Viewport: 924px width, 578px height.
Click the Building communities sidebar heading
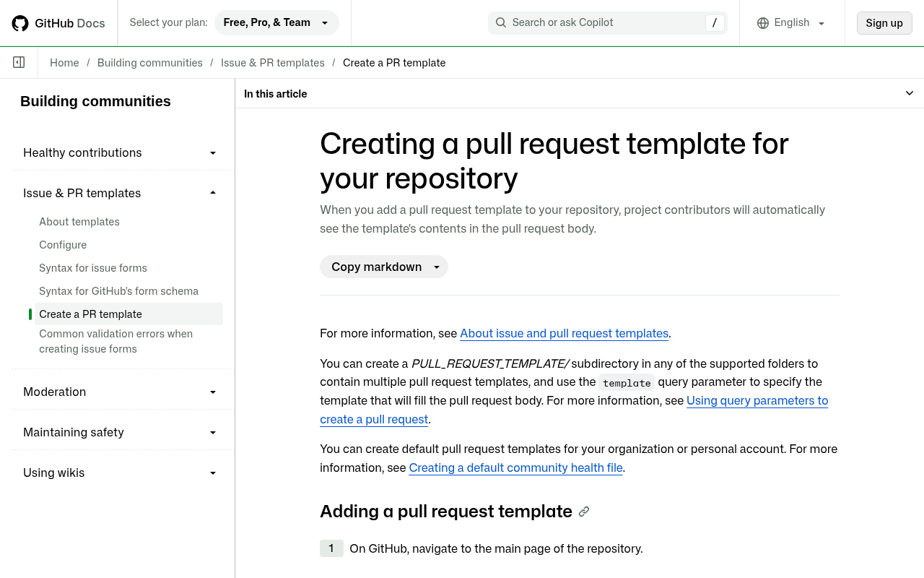(x=95, y=101)
